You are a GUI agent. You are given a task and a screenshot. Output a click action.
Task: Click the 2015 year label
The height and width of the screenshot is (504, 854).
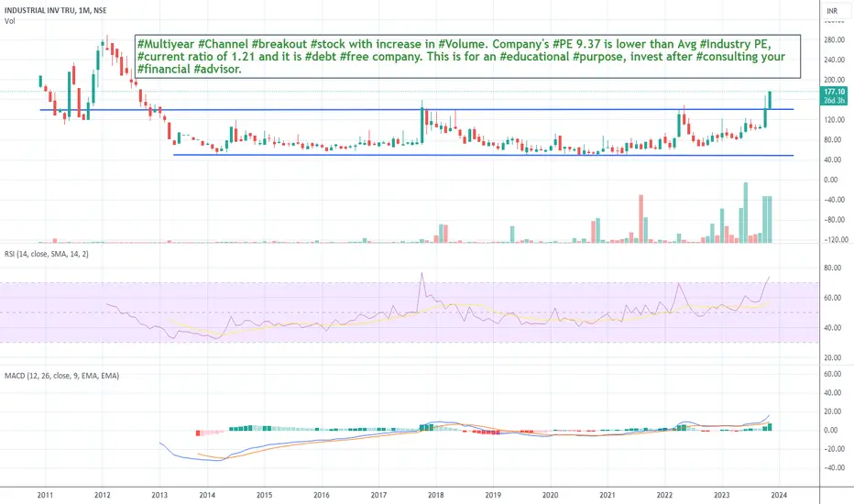pos(264,495)
